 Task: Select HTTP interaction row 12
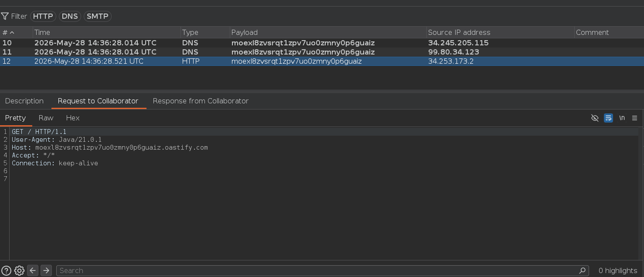322,61
